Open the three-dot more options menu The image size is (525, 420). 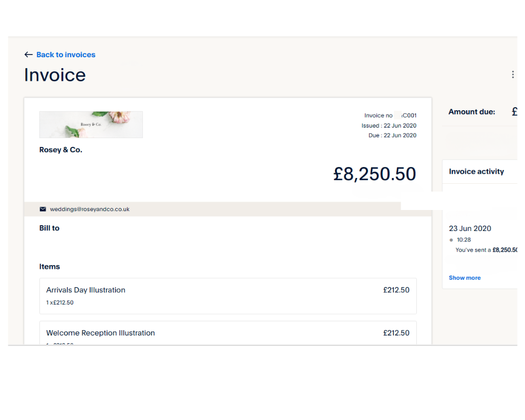pyautogui.click(x=512, y=75)
